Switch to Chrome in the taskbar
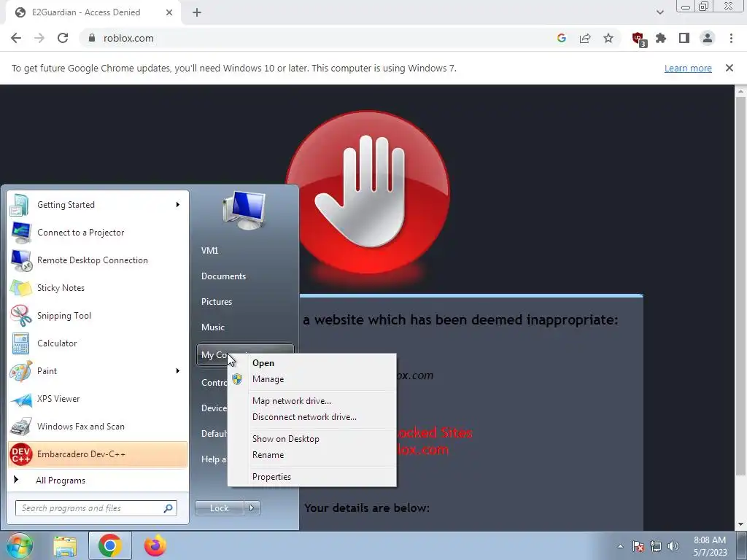Screen dimensions: 747x560 [x=110, y=545]
